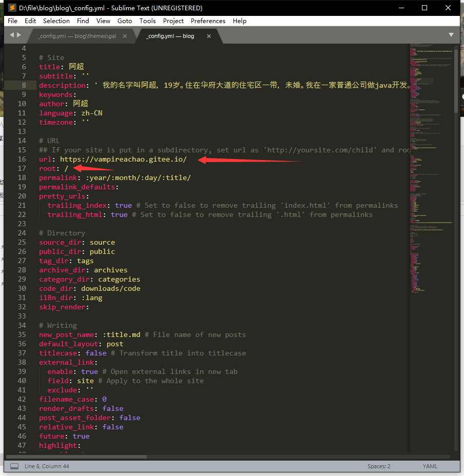Open the panel switcher icon in status bar
This screenshot has height=476, width=464.
pos(14,466)
